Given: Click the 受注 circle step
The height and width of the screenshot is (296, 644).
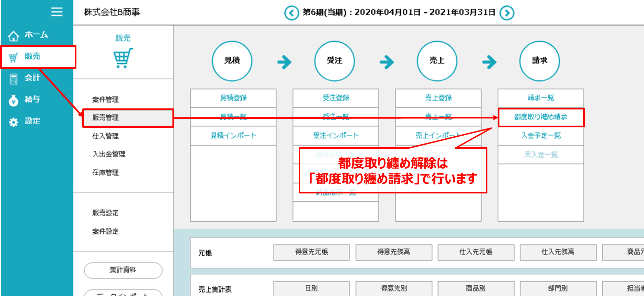Looking at the screenshot, I should (x=335, y=61).
